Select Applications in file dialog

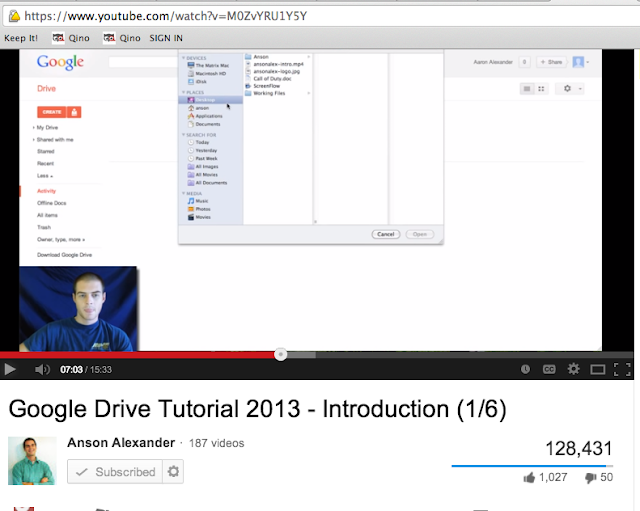205,116
